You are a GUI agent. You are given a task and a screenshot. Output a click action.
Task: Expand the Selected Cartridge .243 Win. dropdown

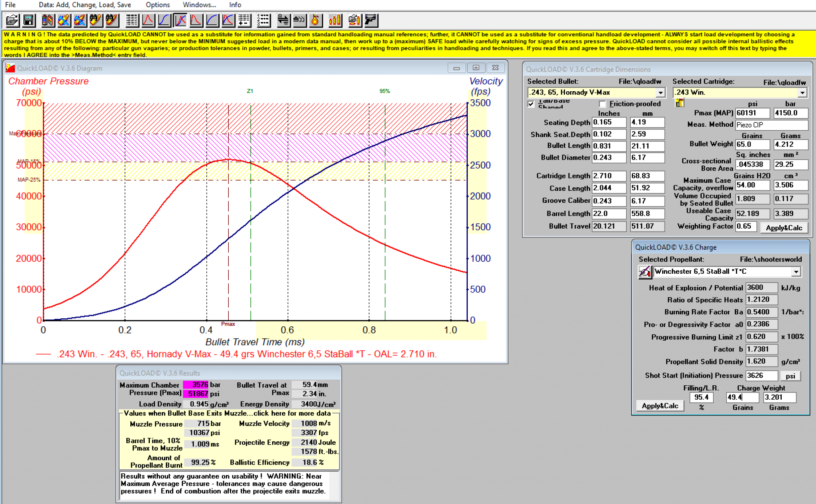point(802,92)
